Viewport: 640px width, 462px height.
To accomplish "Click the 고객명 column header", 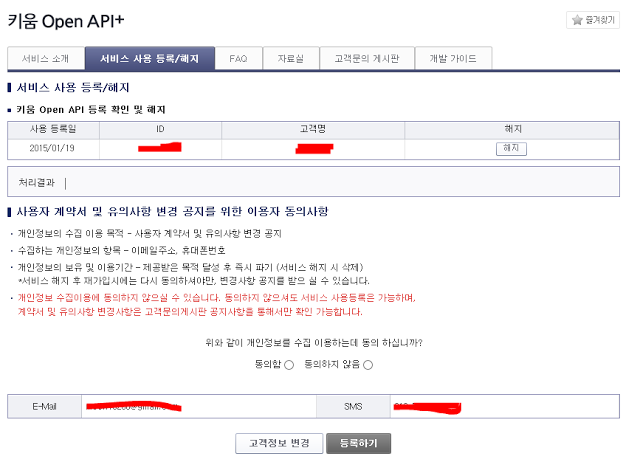I will point(313,129).
